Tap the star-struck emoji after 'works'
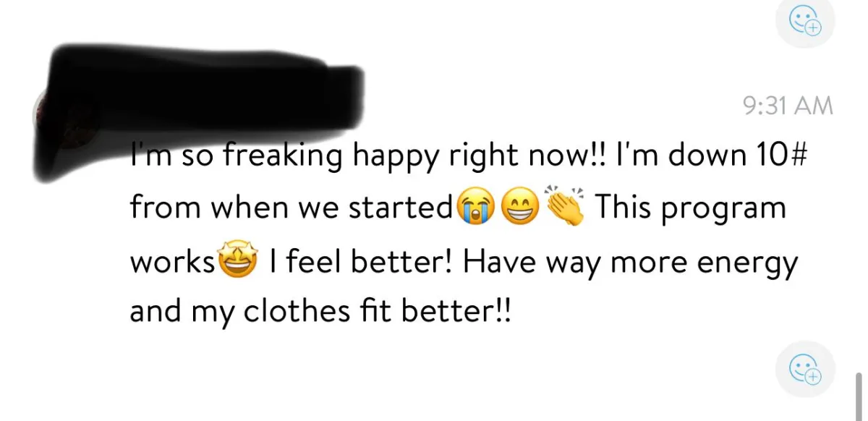Image resolution: width=868 pixels, height=421 pixels. [x=237, y=261]
